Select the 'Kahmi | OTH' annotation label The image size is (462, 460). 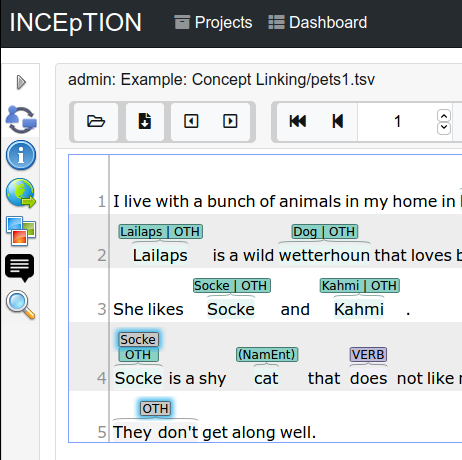tap(360, 286)
